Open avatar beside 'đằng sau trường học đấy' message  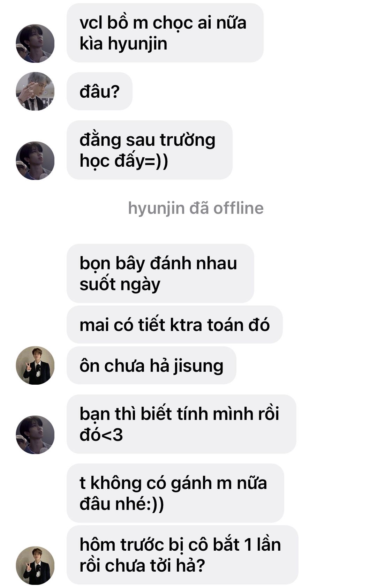35,160
